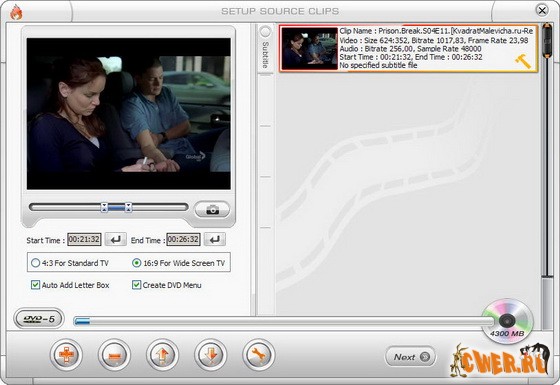Move clip up with the up arrow button
The width and height of the screenshot is (560, 385).
162,355
